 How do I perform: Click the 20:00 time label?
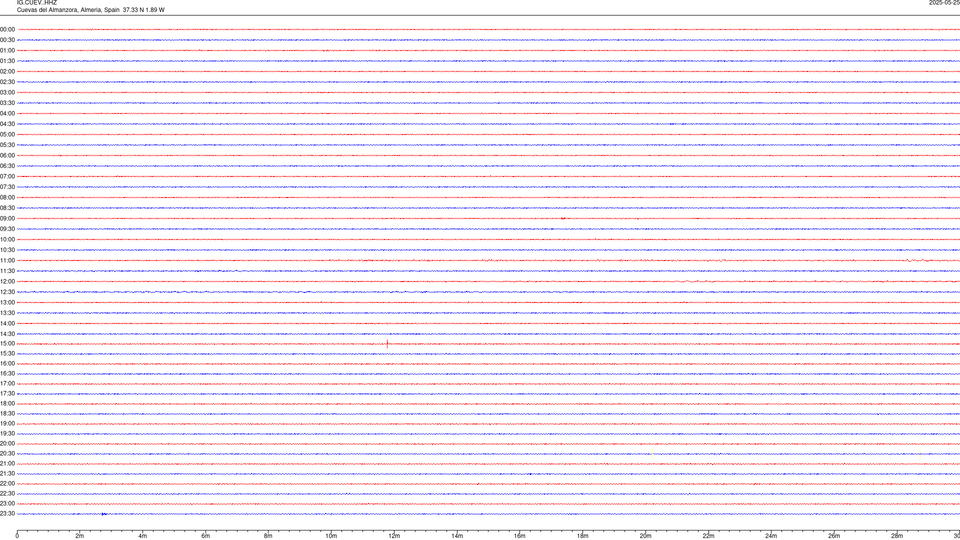tap(7, 443)
